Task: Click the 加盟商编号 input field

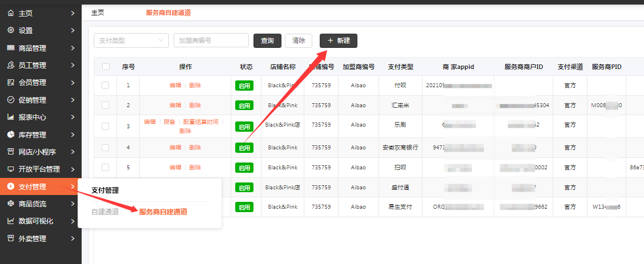Action: pos(211,40)
